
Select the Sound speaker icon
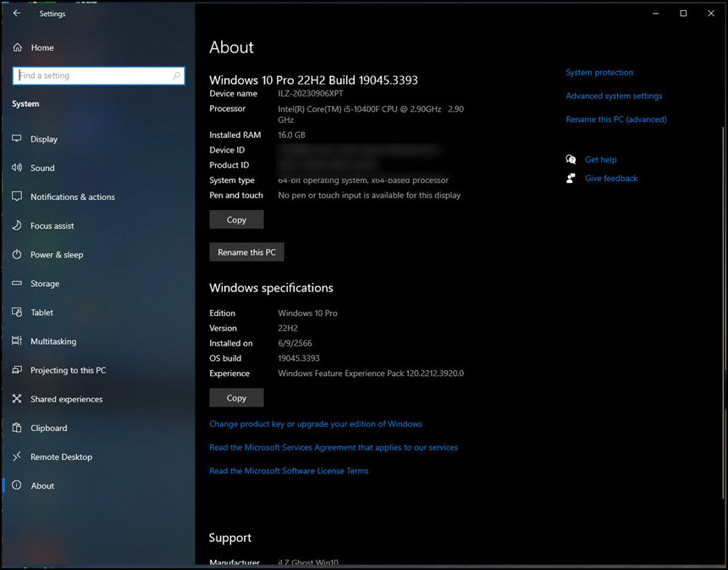17,167
